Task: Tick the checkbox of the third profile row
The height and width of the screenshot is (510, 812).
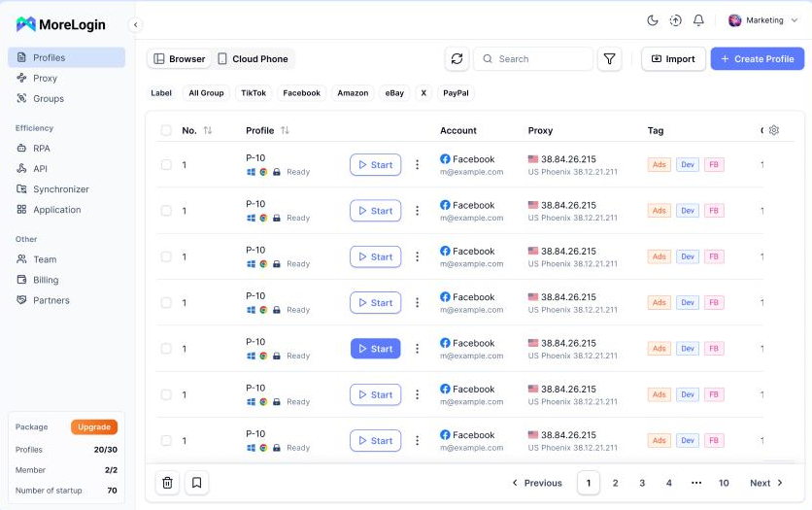Action: (166, 256)
